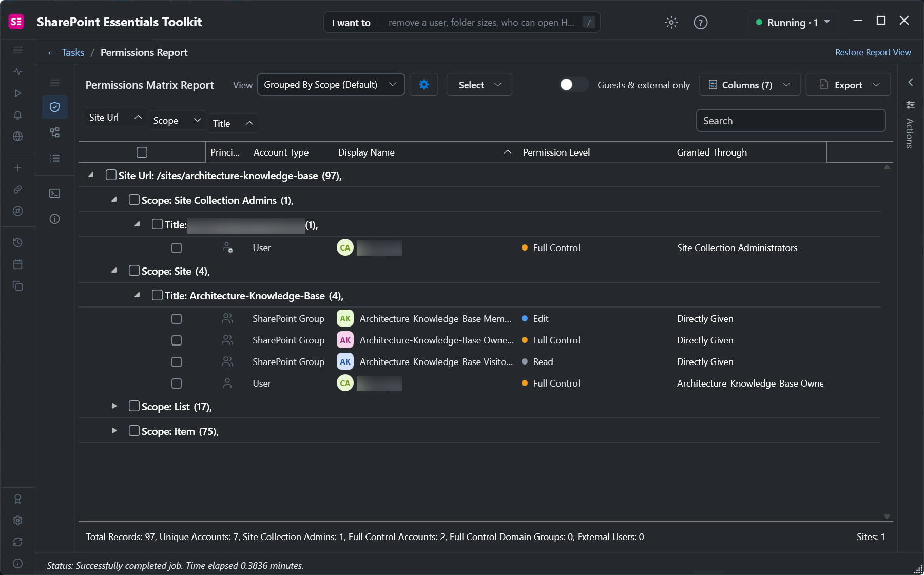Image resolution: width=924 pixels, height=575 pixels.
Task: Open the Running · 1 status button
Action: click(793, 22)
